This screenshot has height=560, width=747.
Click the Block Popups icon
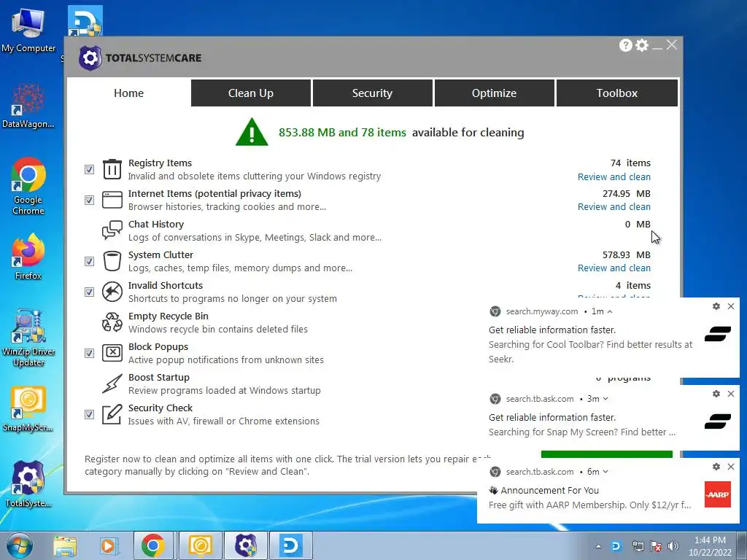click(x=112, y=353)
